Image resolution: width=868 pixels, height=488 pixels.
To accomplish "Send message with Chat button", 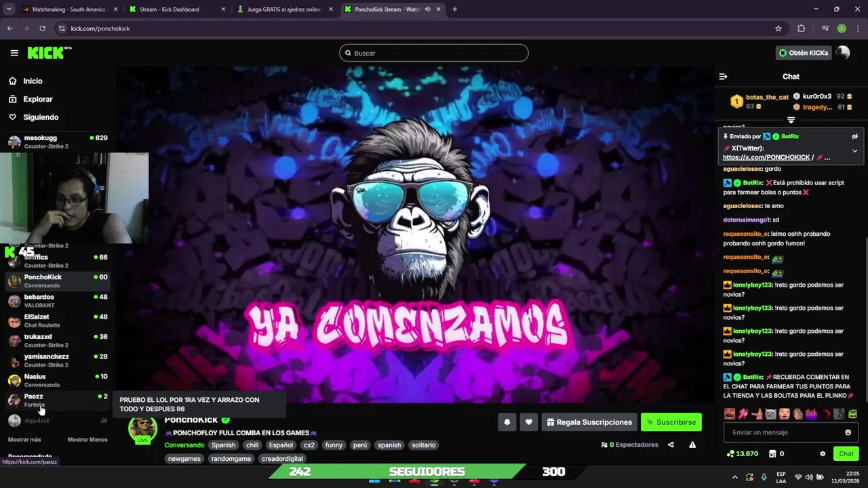I will pyautogui.click(x=846, y=454).
